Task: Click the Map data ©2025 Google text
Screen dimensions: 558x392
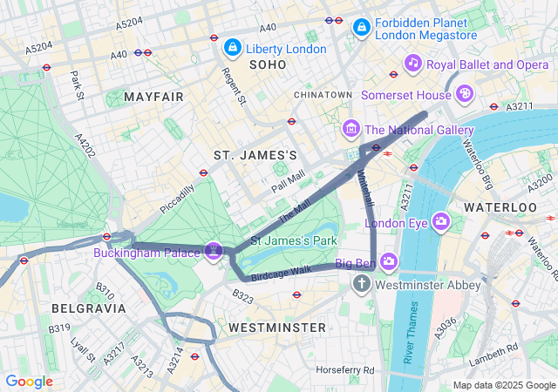Action: click(x=504, y=385)
